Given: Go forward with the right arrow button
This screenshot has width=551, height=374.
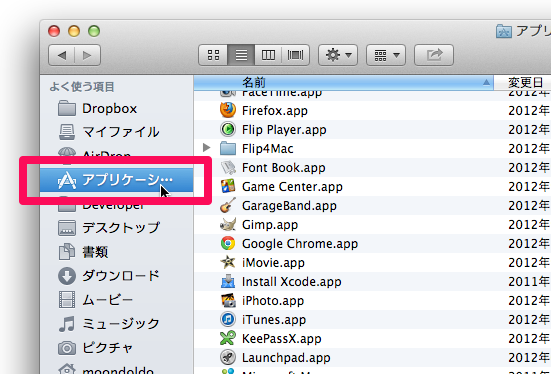Looking at the screenshot, I should [87, 55].
